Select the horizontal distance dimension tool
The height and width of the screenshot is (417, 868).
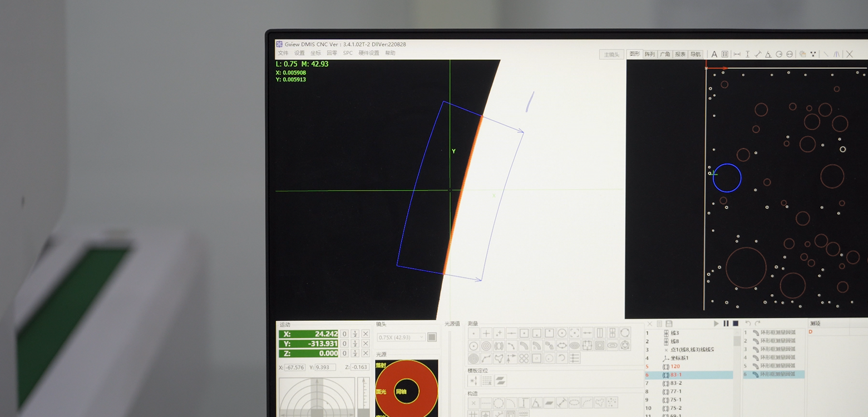(x=737, y=54)
